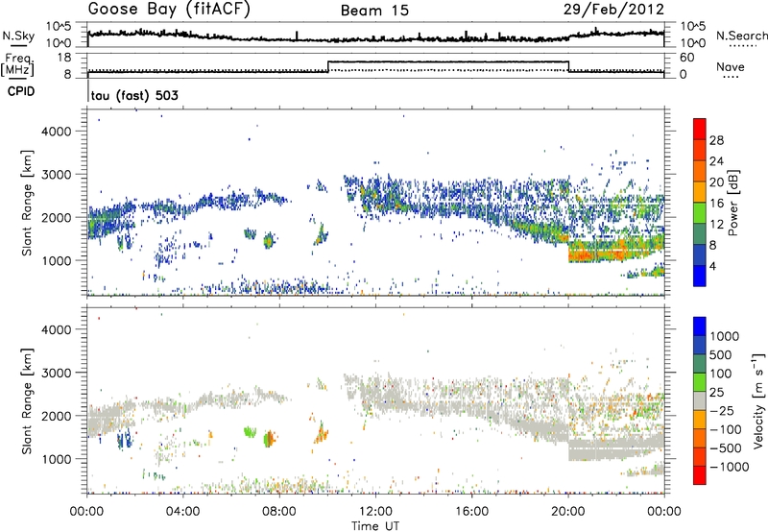Click the blue bottom of Power color bar

coord(700,276)
